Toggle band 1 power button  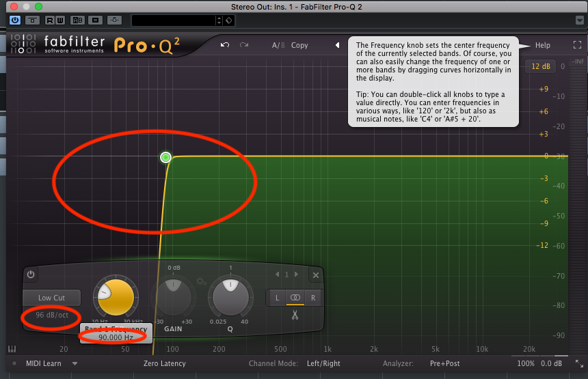(x=31, y=275)
